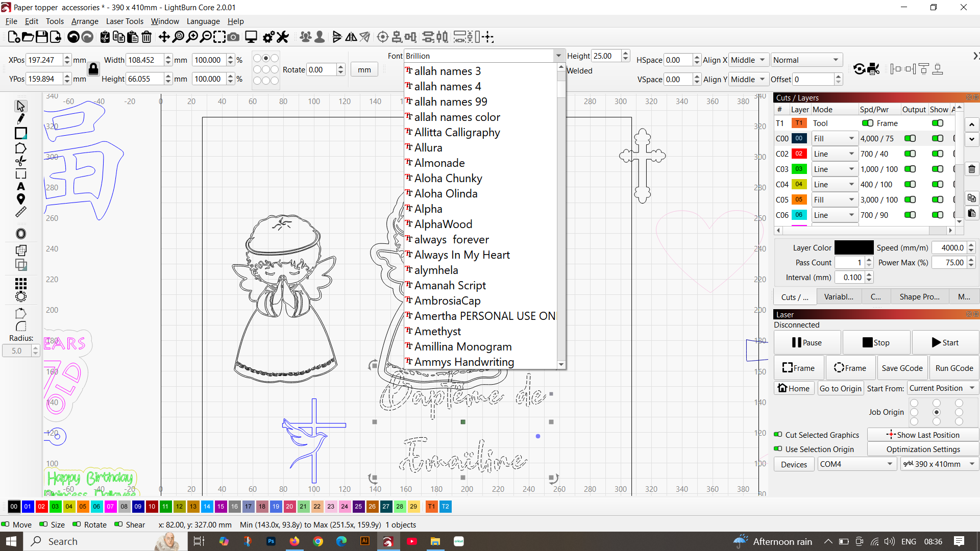Click the Delete trash can toolbar icon

pos(146,37)
